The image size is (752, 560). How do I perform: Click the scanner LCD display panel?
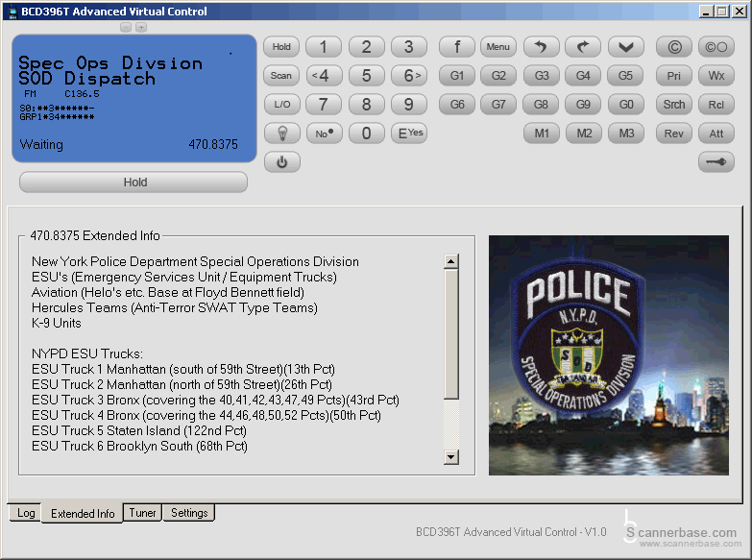[134, 98]
